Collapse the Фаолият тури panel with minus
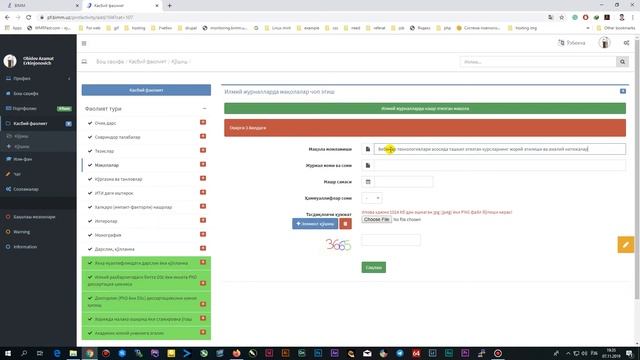Image resolution: width=640 pixels, height=360 pixels. (x=204, y=109)
